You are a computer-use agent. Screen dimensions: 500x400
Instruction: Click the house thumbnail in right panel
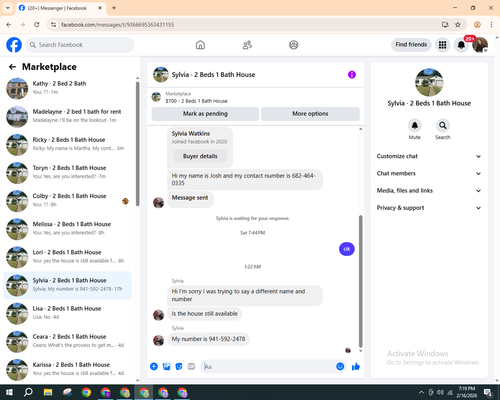(x=429, y=82)
